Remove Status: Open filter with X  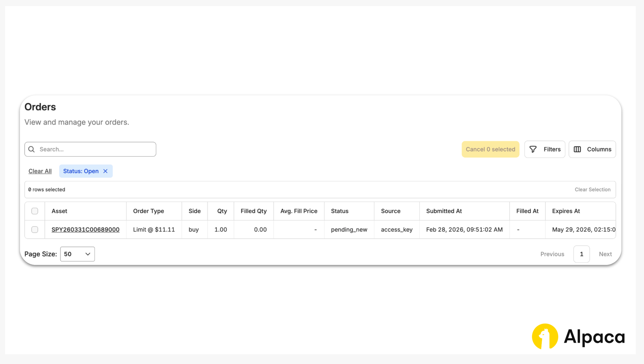click(105, 171)
